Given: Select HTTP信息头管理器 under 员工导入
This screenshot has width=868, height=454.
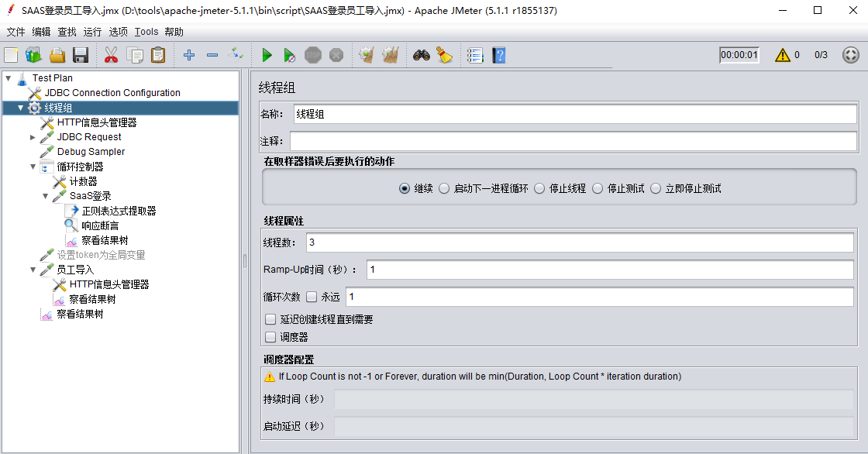Looking at the screenshot, I should click(109, 284).
